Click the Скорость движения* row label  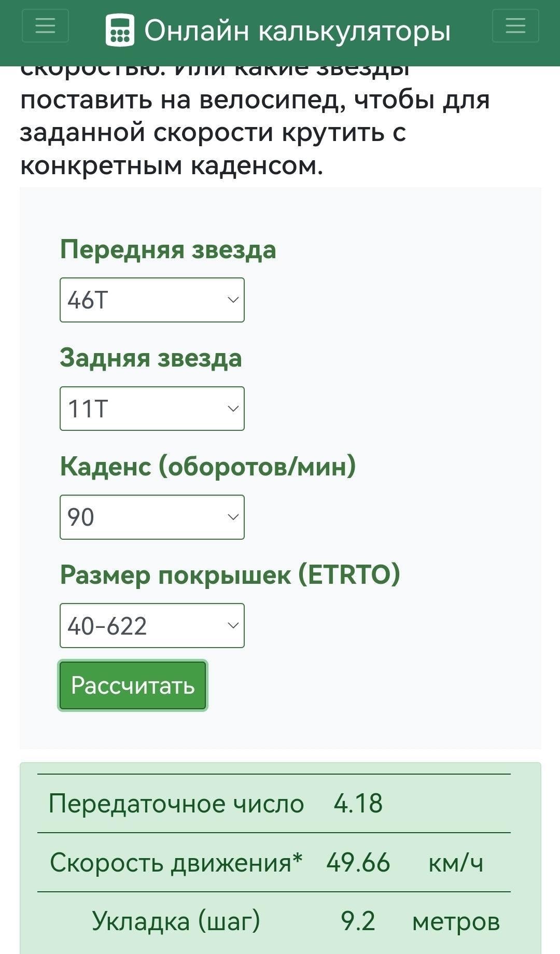pos(176,863)
